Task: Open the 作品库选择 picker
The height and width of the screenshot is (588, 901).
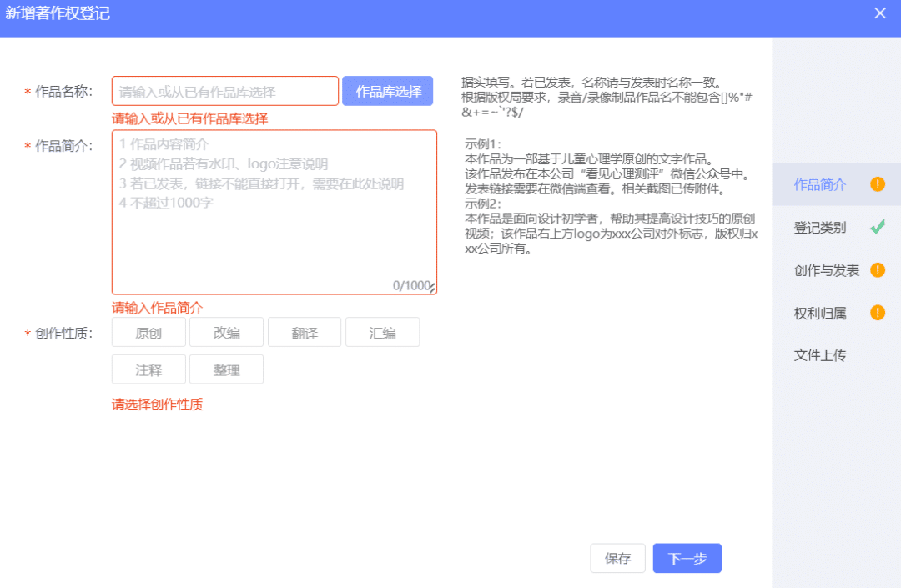Action: pos(387,90)
